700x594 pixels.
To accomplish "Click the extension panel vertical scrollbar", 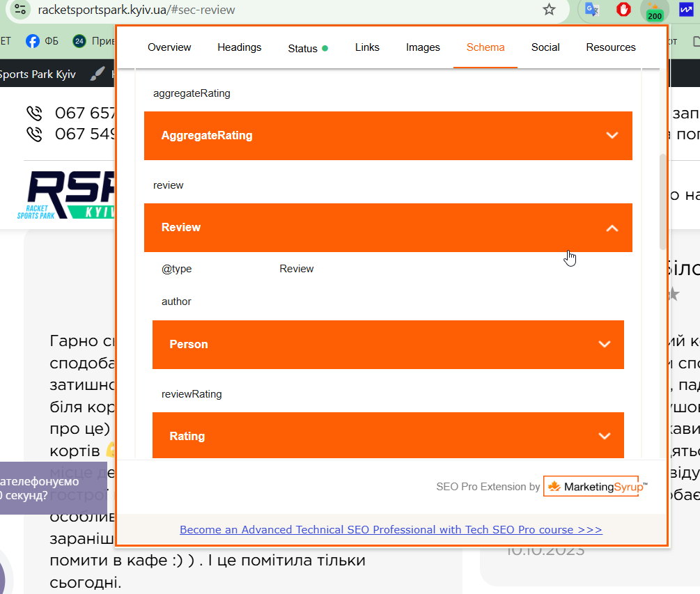I will 663,202.
